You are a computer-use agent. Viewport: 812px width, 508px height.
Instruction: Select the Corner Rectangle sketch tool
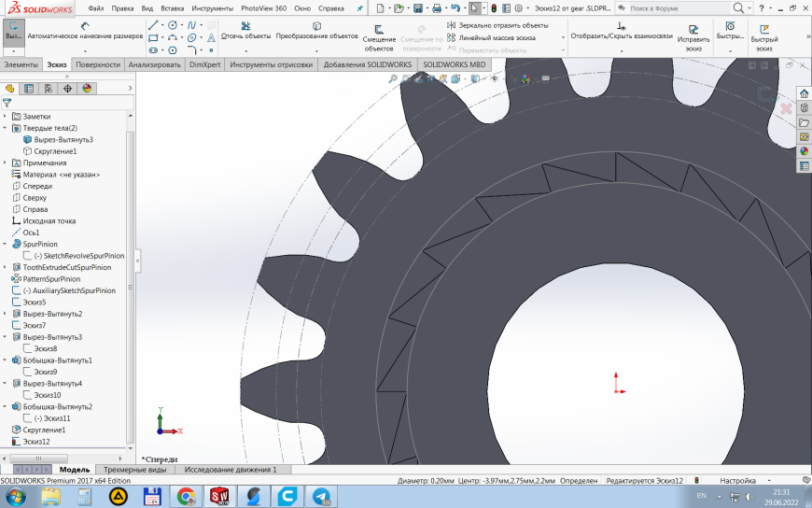[x=153, y=38]
